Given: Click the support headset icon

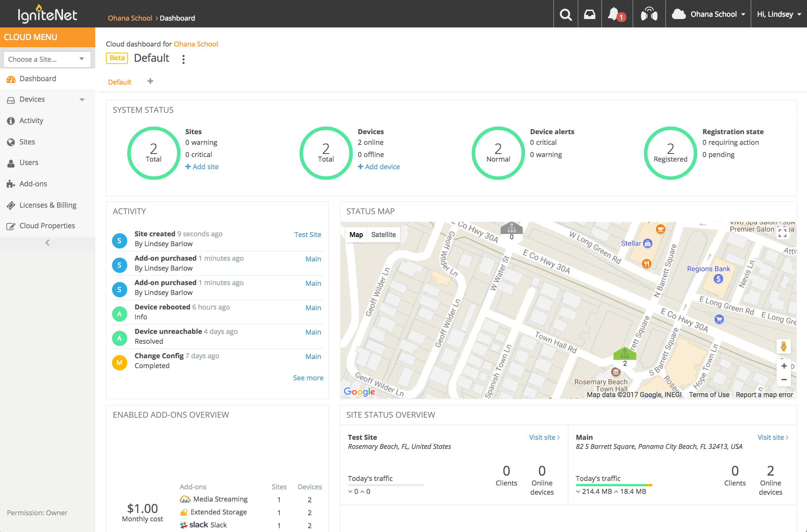Looking at the screenshot, I should click(649, 14).
